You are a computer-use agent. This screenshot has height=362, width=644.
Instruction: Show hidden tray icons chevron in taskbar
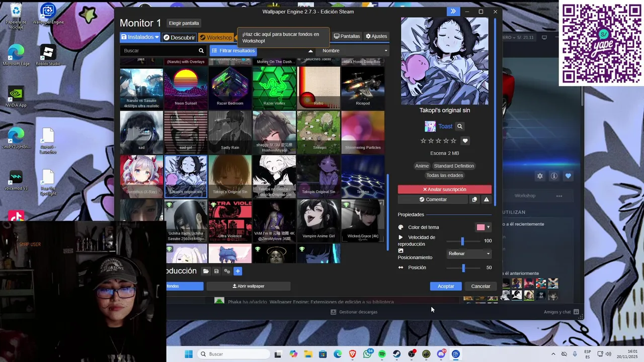553,354
